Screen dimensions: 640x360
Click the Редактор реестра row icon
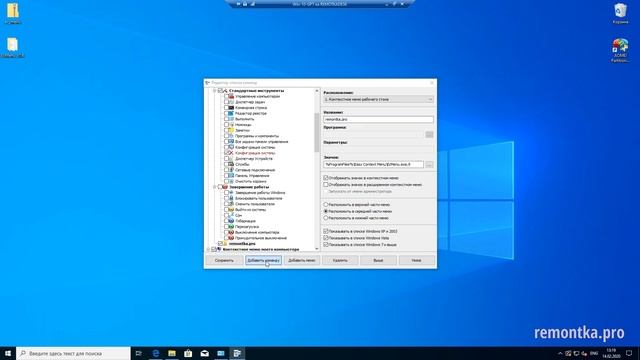point(231,113)
